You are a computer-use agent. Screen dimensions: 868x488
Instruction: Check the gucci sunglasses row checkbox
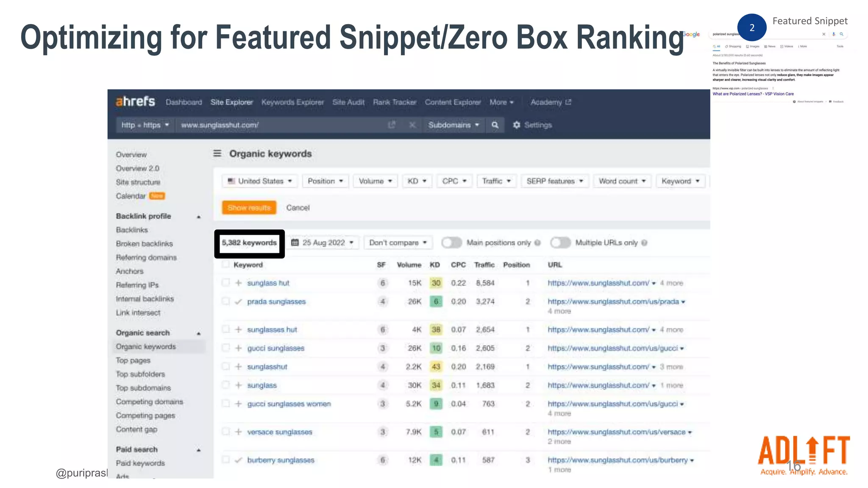click(x=225, y=347)
